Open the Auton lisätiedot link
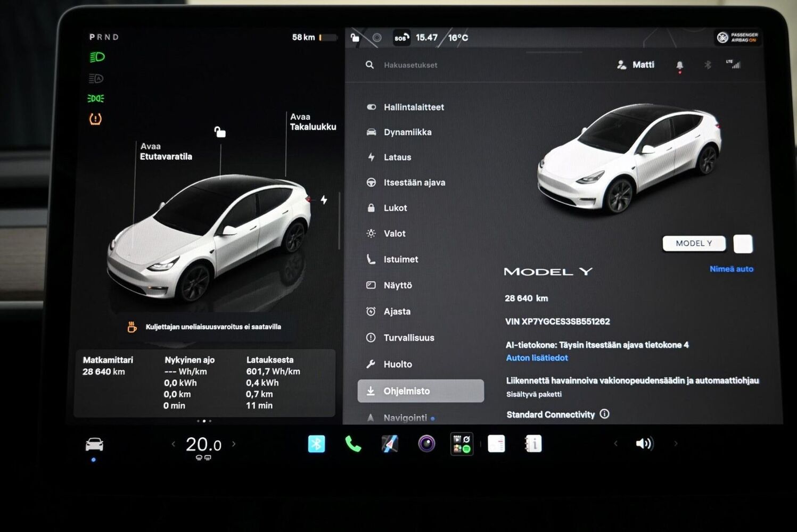The width and height of the screenshot is (797, 532). click(x=537, y=358)
